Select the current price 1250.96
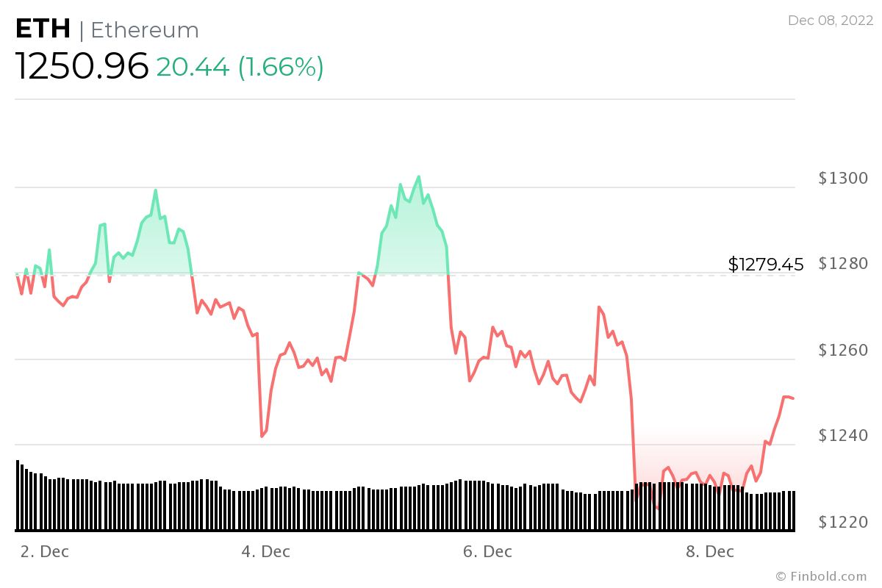Image resolution: width=882 pixels, height=588 pixels. tap(82, 67)
